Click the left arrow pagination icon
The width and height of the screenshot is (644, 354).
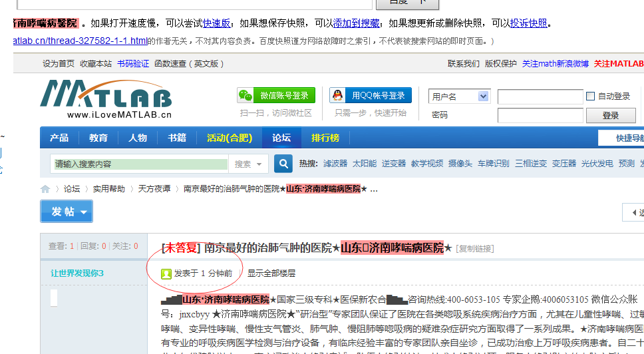633,212
